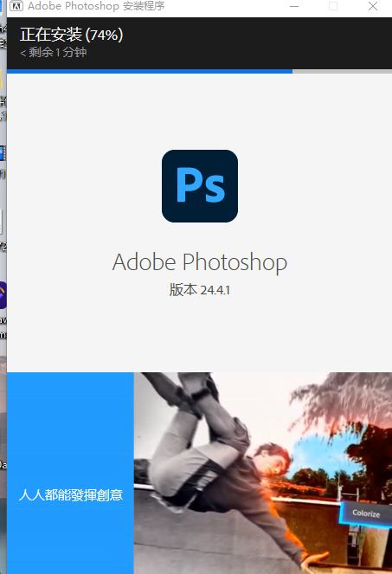Click the gray unfilled part of the progress bar
This screenshot has width=392, height=574.
[342, 71]
